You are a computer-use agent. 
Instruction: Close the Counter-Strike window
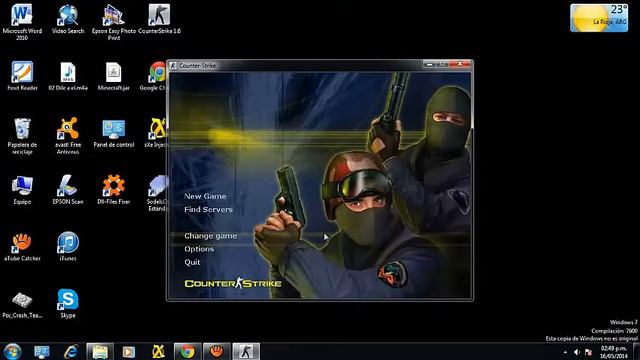460,64
